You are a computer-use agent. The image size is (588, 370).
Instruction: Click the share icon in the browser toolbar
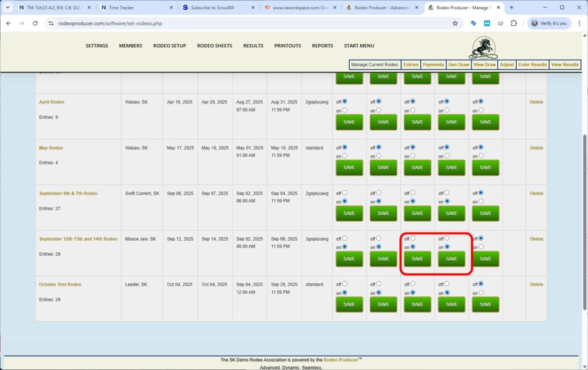[x=500, y=24]
